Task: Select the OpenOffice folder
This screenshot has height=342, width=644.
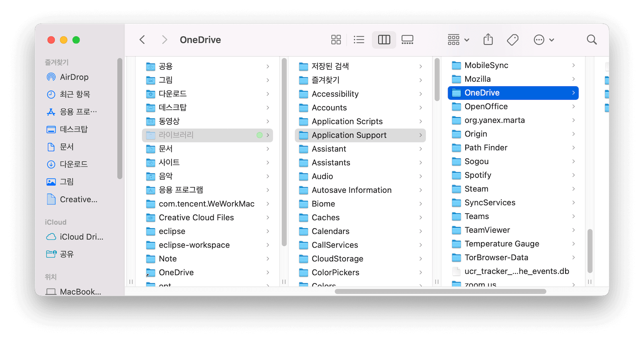Action: point(513,106)
